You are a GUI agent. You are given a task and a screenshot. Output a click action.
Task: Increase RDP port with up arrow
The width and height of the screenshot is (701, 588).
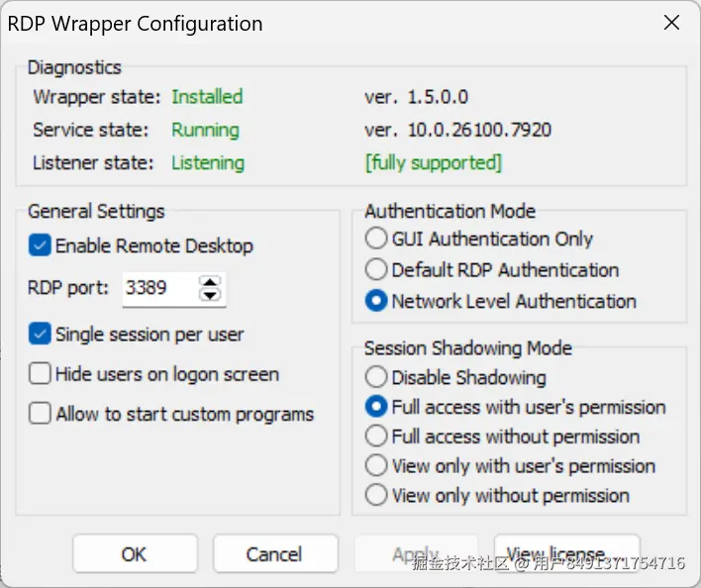click(210, 282)
